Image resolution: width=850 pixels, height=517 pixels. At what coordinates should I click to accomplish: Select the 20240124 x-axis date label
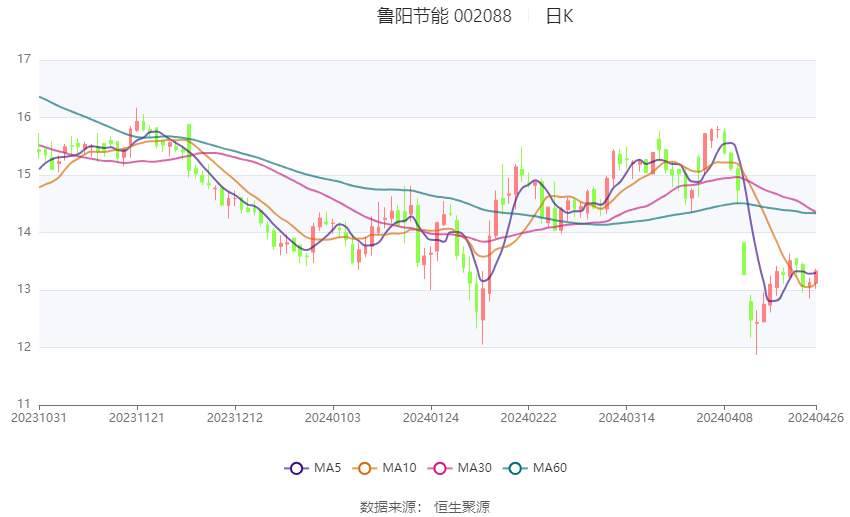coord(431,418)
